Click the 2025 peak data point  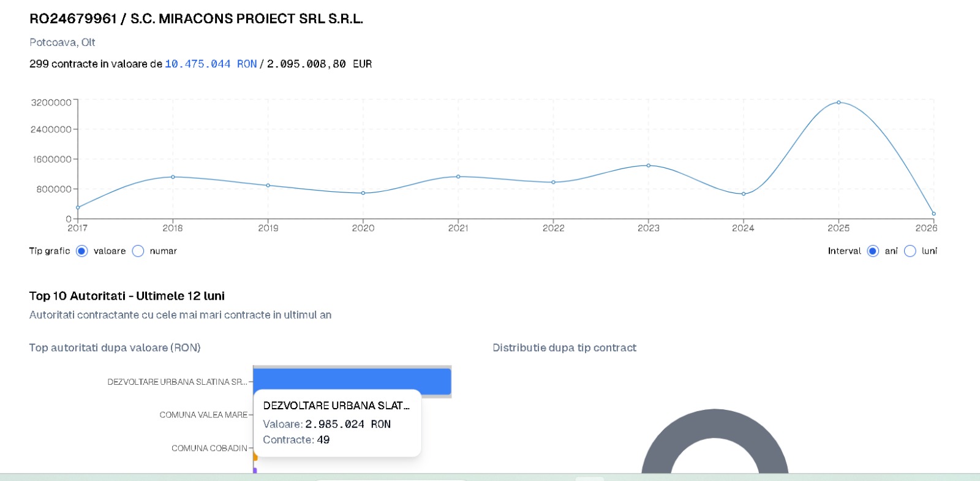coord(839,102)
